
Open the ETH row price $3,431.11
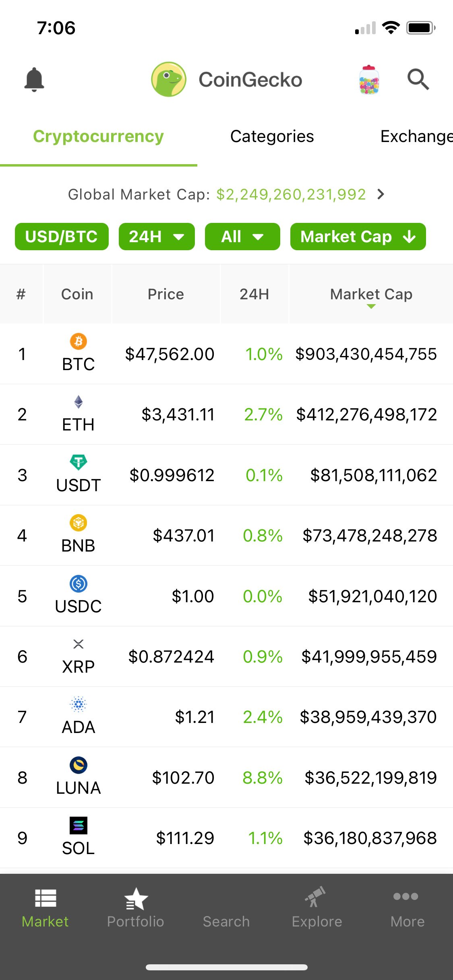pos(178,414)
